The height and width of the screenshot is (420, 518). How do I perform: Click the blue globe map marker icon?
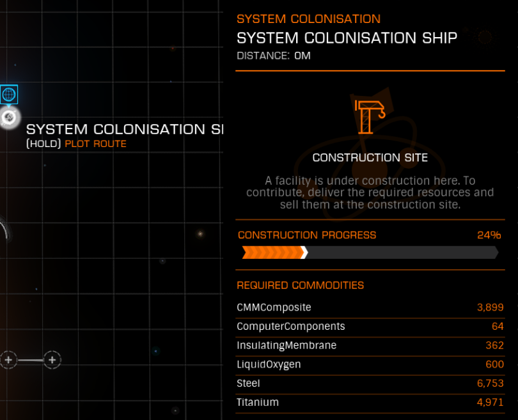coord(9,95)
